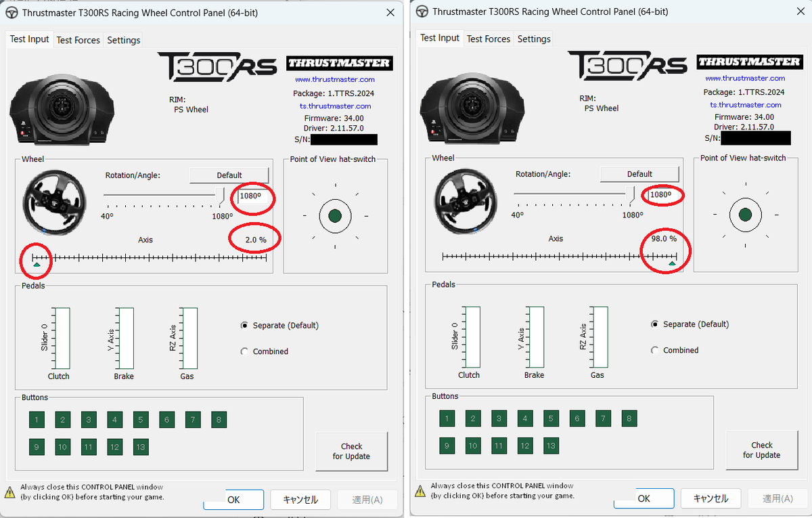
Task: Click button indicator 8 in right window
Action: pos(629,418)
